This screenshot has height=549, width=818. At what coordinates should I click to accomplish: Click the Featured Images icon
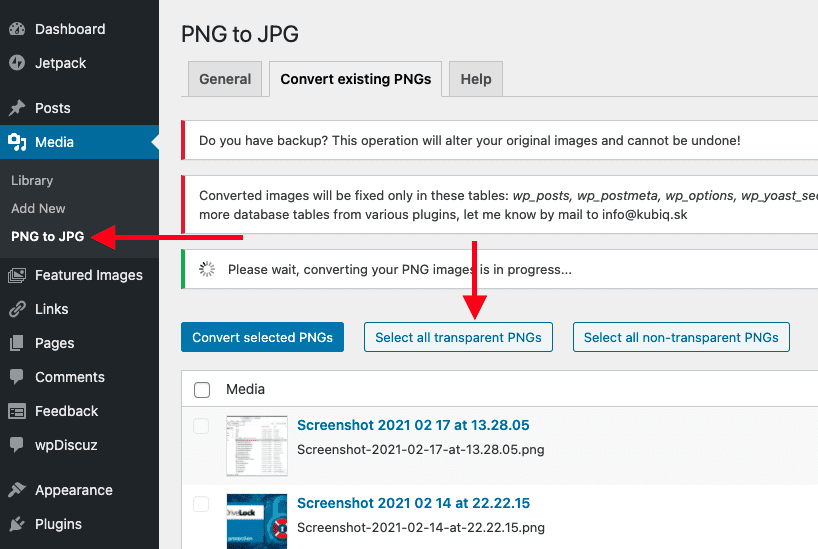pyautogui.click(x=17, y=275)
